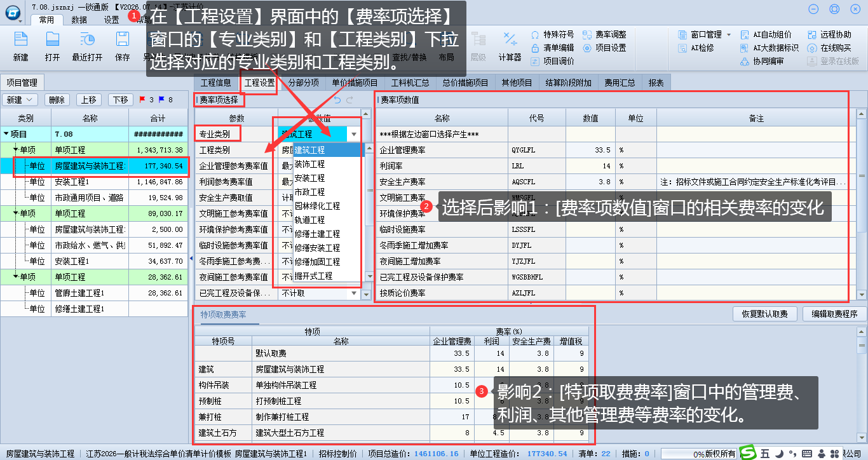Open dropdown for 已完工程及设备保 row
The width and height of the screenshot is (868, 460).
coord(354,294)
